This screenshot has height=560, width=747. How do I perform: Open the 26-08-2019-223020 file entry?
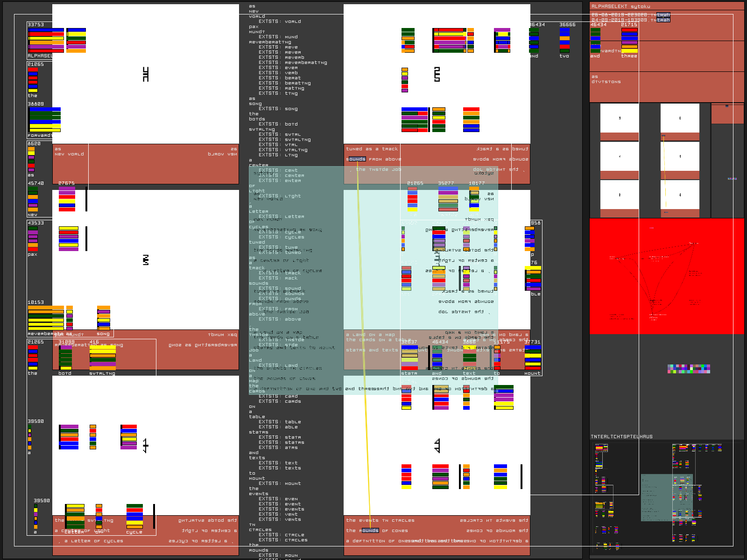click(x=630, y=15)
